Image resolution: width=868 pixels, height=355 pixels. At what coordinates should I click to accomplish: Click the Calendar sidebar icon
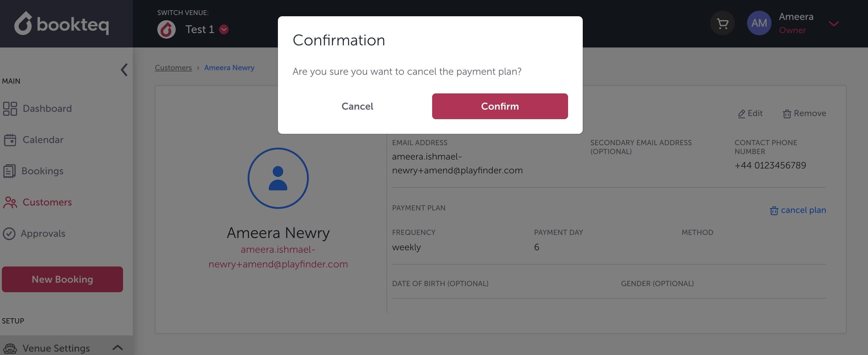point(10,140)
